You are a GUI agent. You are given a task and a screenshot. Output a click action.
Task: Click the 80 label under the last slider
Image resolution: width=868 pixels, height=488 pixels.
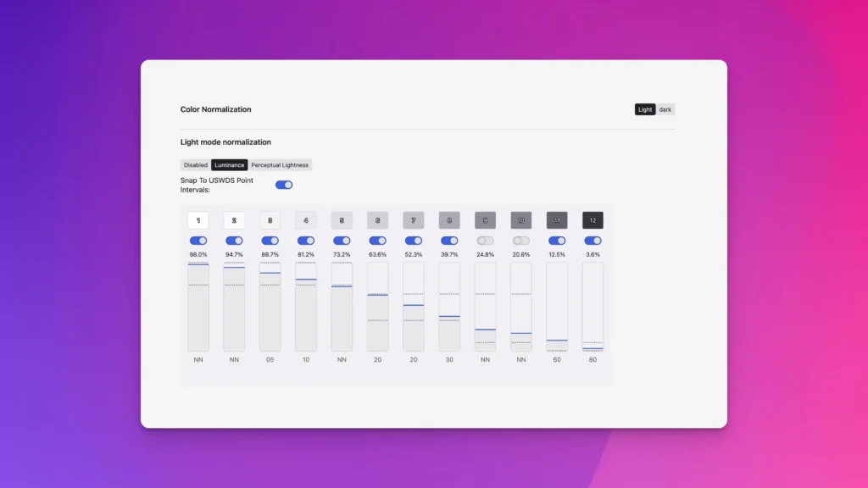tap(593, 359)
